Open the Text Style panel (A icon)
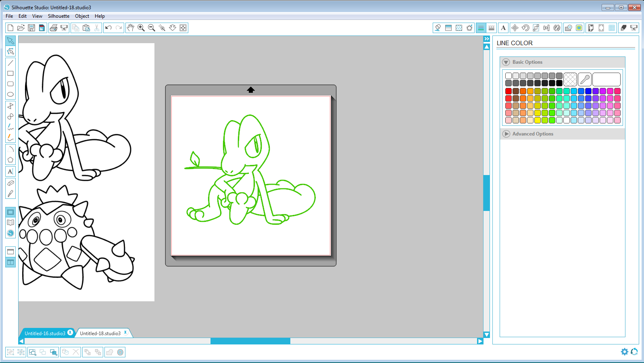This screenshot has width=644, height=363. click(x=503, y=28)
